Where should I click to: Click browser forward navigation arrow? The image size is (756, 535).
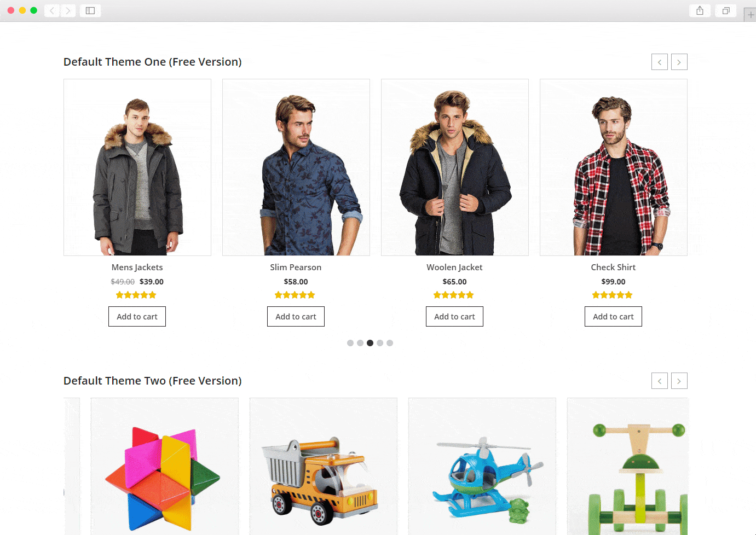coord(68,10)
